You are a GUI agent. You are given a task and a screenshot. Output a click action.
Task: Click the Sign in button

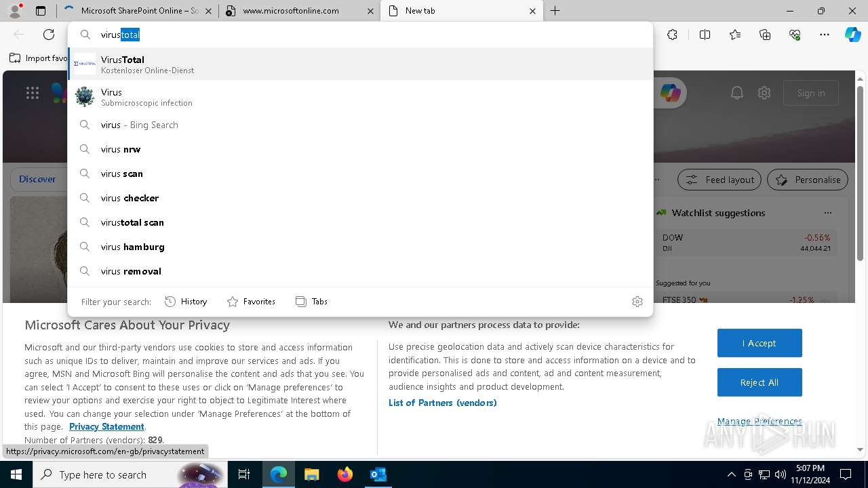[811, 93]
